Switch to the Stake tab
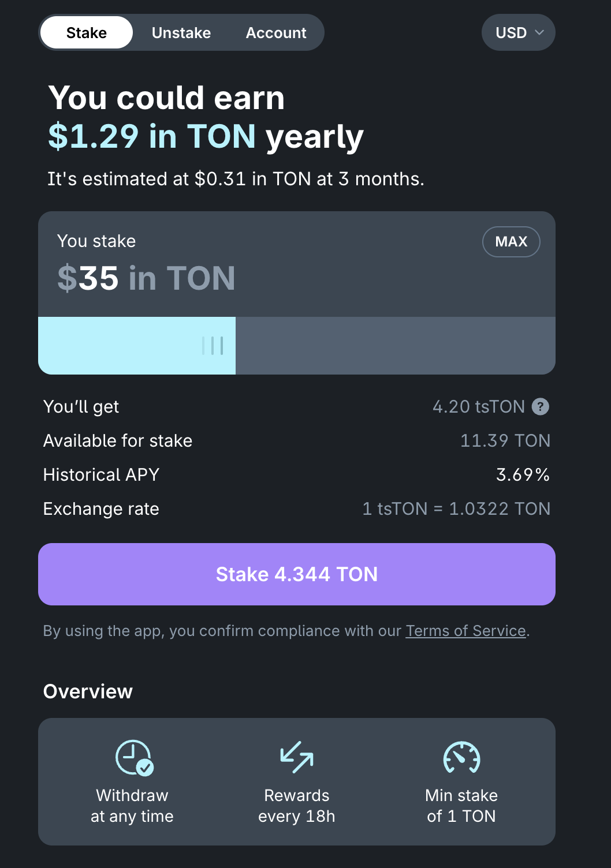This screenshot has height=868, width=611. (87, 33)
